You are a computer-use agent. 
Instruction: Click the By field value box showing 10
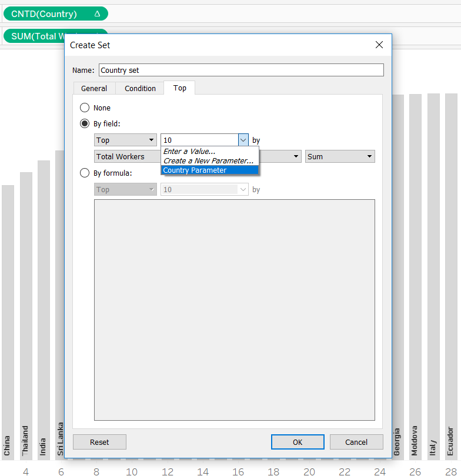coord(199,140)
